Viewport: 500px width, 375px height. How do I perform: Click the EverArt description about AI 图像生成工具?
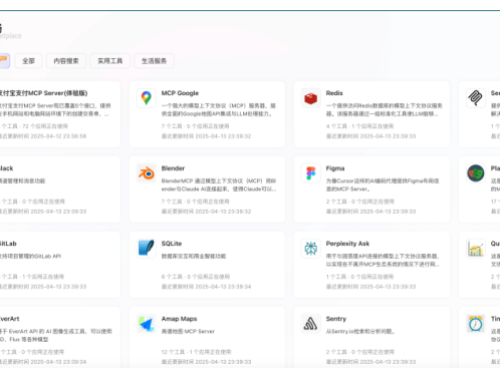[56, 335]
